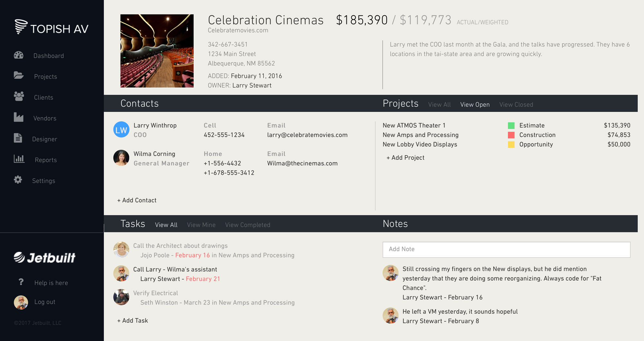The height and width of the screenshot is (341, 644).
Task: Click the Verify Electrical task
Action: click(156, 293)
